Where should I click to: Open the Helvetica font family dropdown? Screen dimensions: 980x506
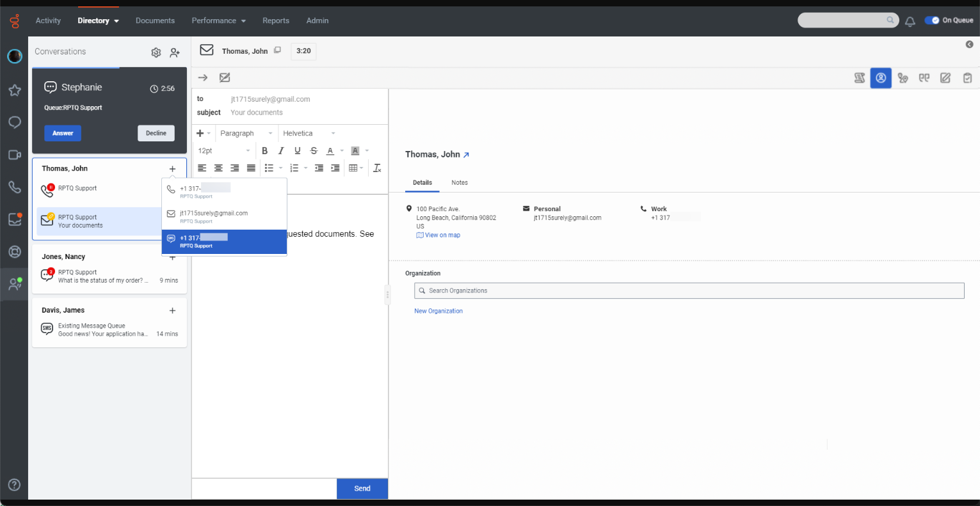click(x=309, y=133)
